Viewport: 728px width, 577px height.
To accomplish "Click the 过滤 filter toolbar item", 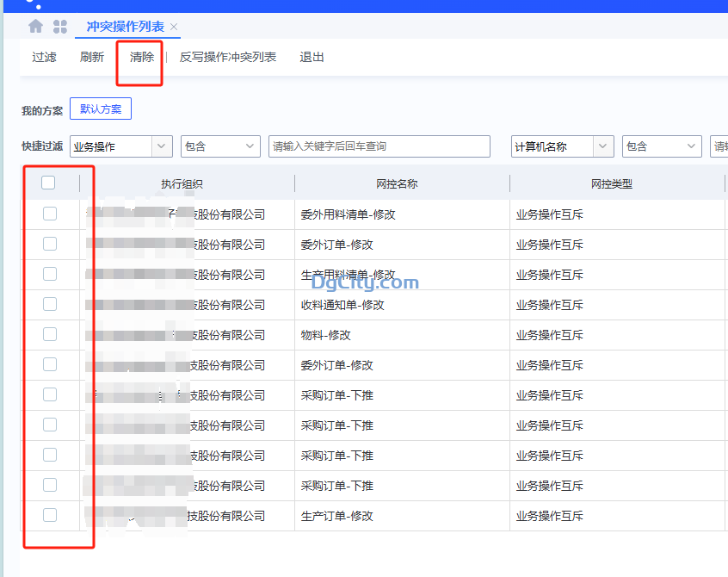I will point(44,57).
